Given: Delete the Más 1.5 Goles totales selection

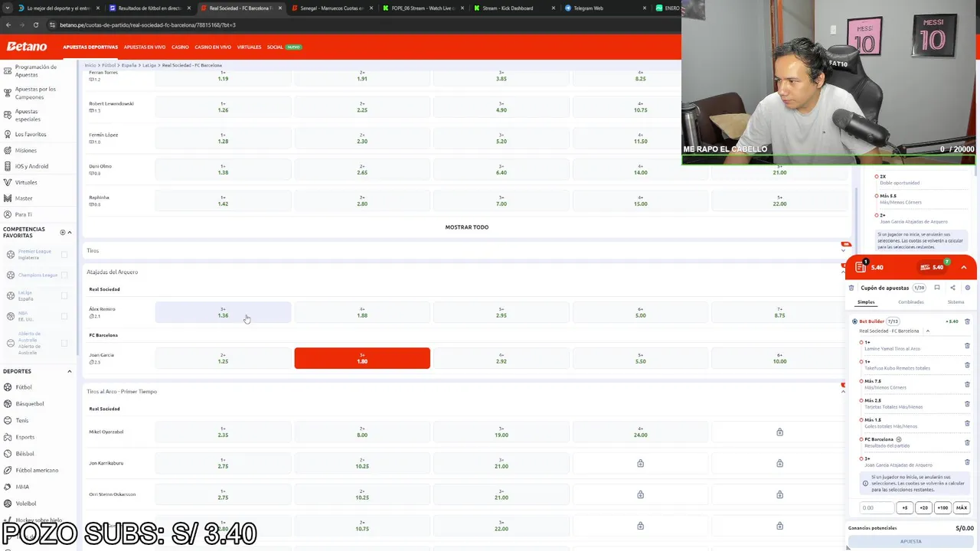Looking at the screenshot, I should [967, 423].
